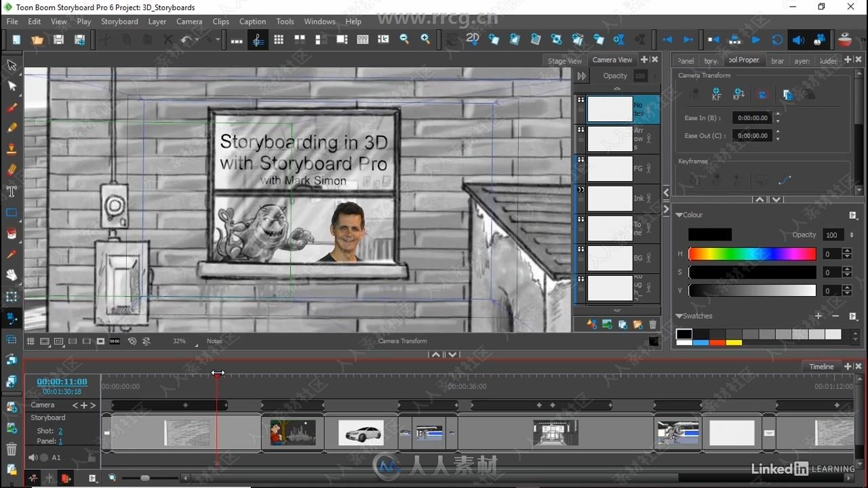Click current timecode 00:00:11:00
Screen dimensions: 868x488
click(62, 382)
